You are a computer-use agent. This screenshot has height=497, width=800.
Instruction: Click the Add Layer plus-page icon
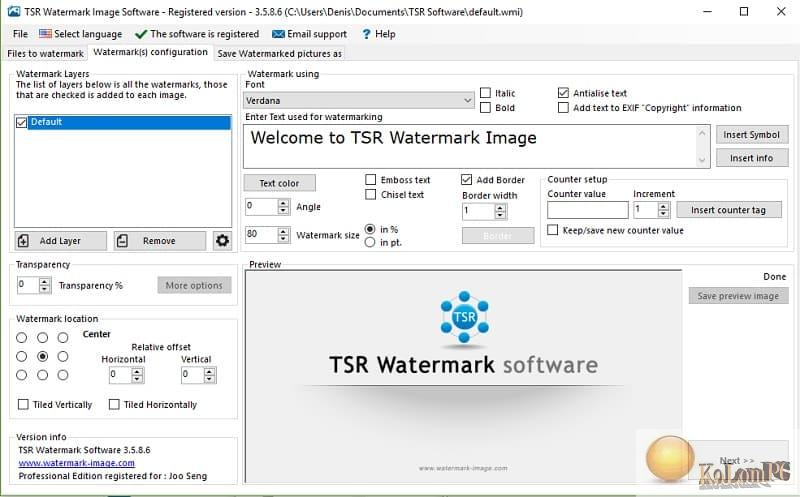(23, 240)
